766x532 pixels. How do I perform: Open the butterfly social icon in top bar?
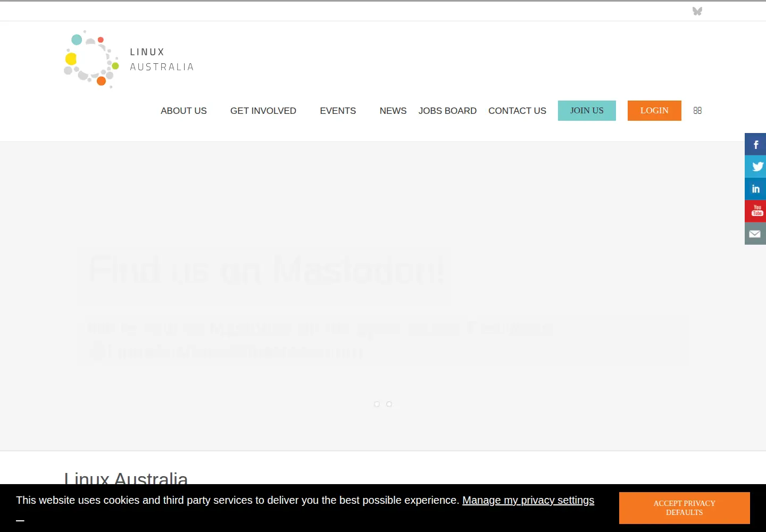point(697,11)
